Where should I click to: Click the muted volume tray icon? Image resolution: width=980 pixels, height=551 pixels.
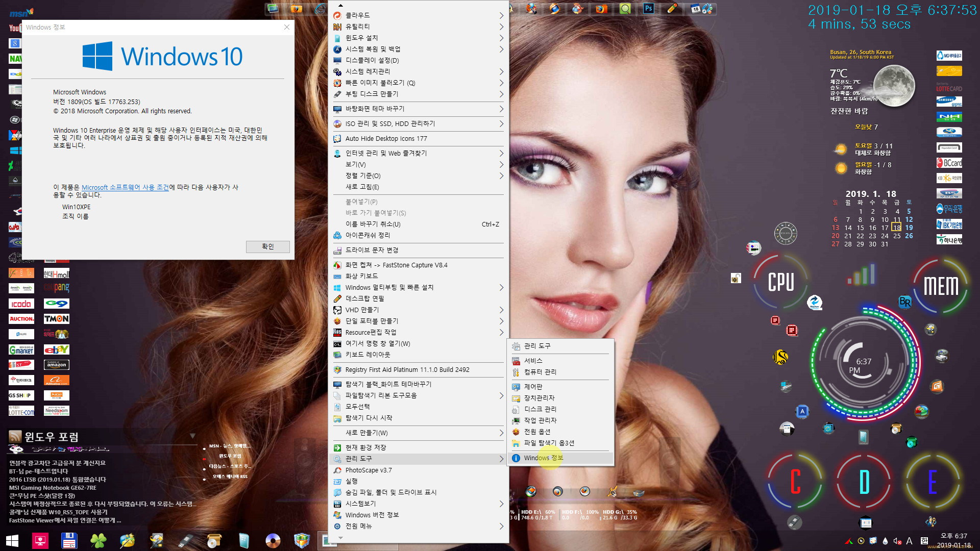pyautogui.click(x=897, y=541)
